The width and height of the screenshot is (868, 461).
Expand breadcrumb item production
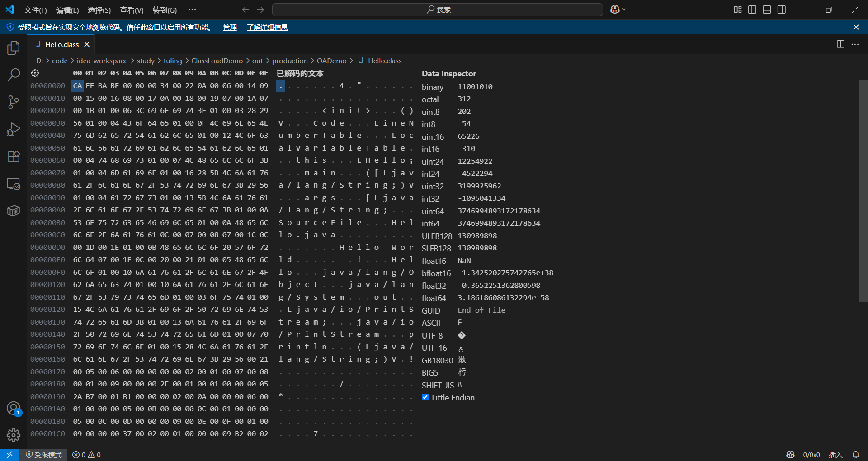(x=290, y=61)
